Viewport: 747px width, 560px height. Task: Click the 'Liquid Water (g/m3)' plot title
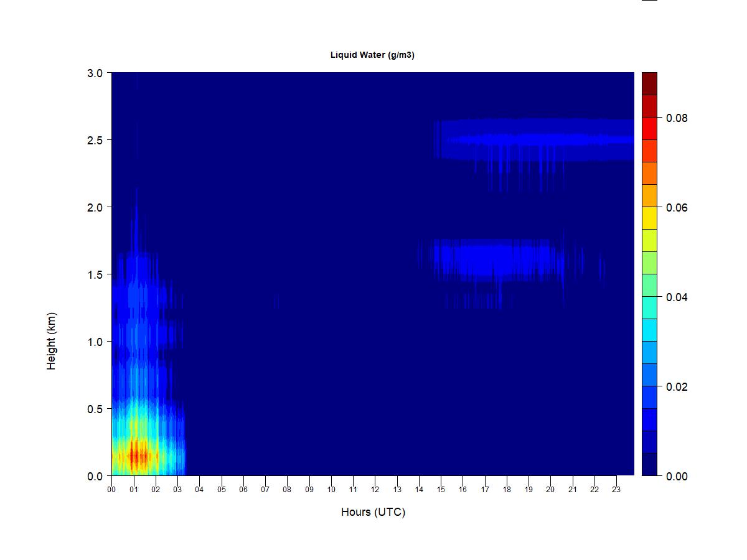pos(372,55)
